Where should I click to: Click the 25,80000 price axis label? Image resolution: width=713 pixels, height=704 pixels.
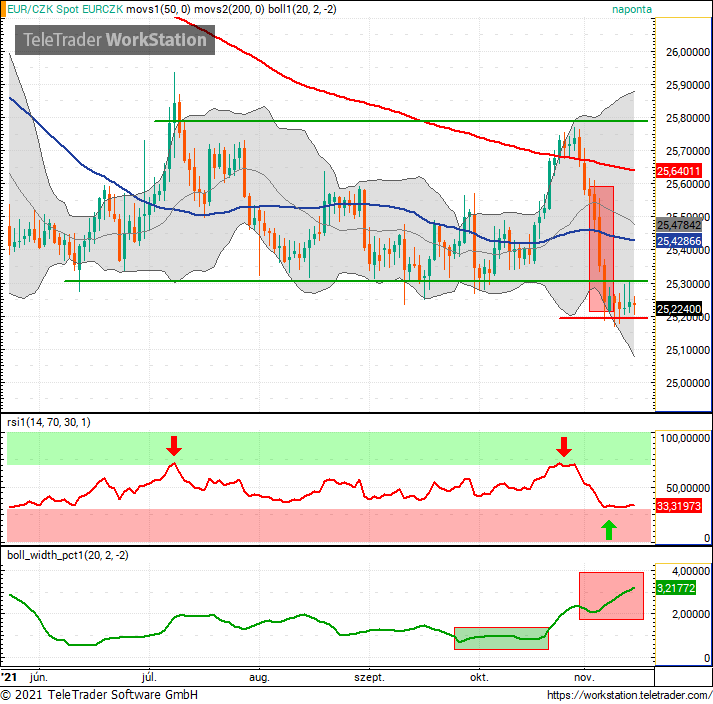coord(688,118)
